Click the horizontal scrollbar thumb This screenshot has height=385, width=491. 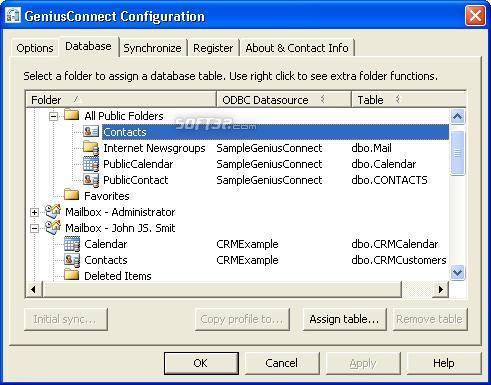[222, 289]
